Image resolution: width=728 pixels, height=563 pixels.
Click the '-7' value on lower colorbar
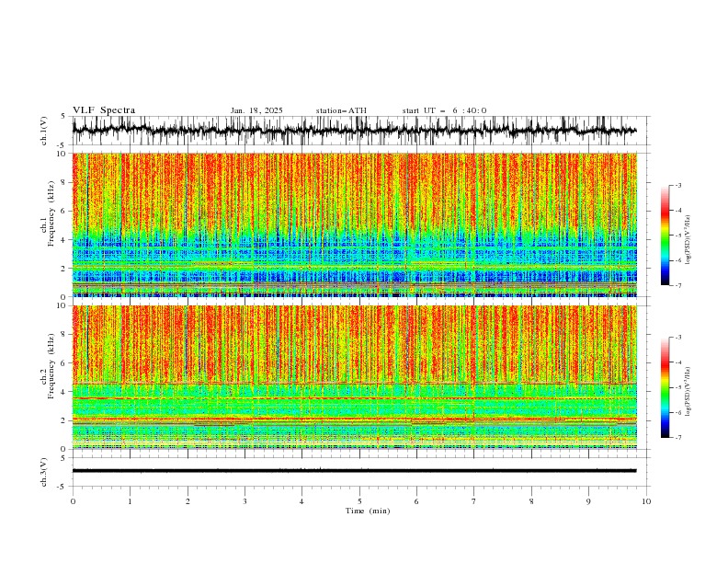click(677, 437)
